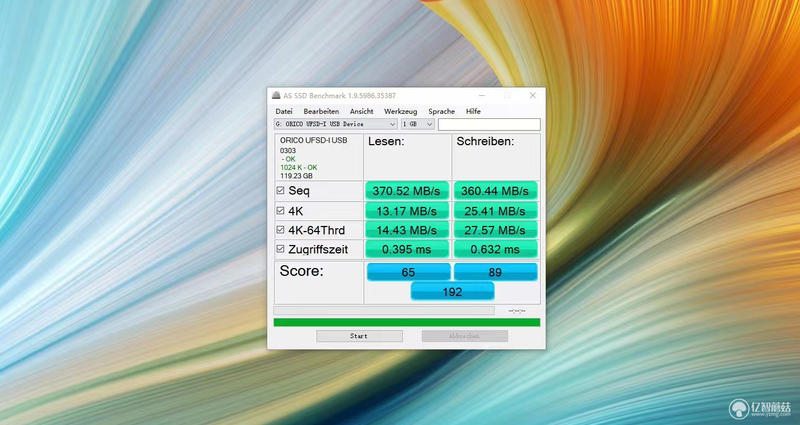This screenshot has height=425, width=800.
Task: Click the gray upper progress bar
Action: point(384,310)
